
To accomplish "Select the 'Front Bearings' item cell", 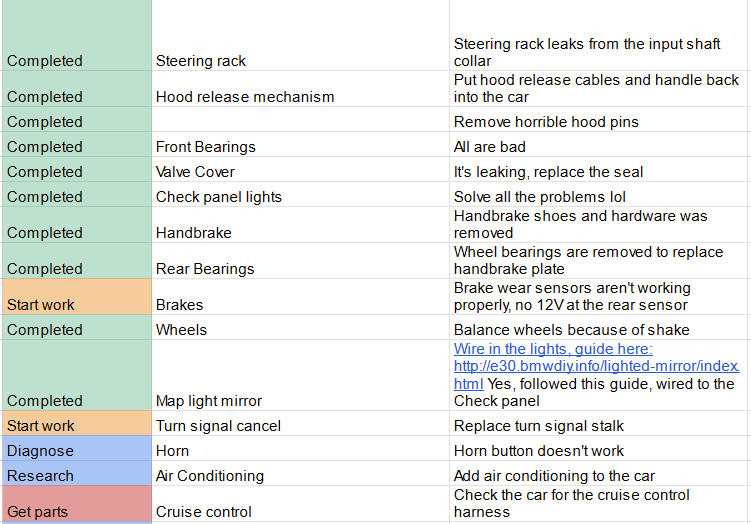I will [x=206, y=147].
